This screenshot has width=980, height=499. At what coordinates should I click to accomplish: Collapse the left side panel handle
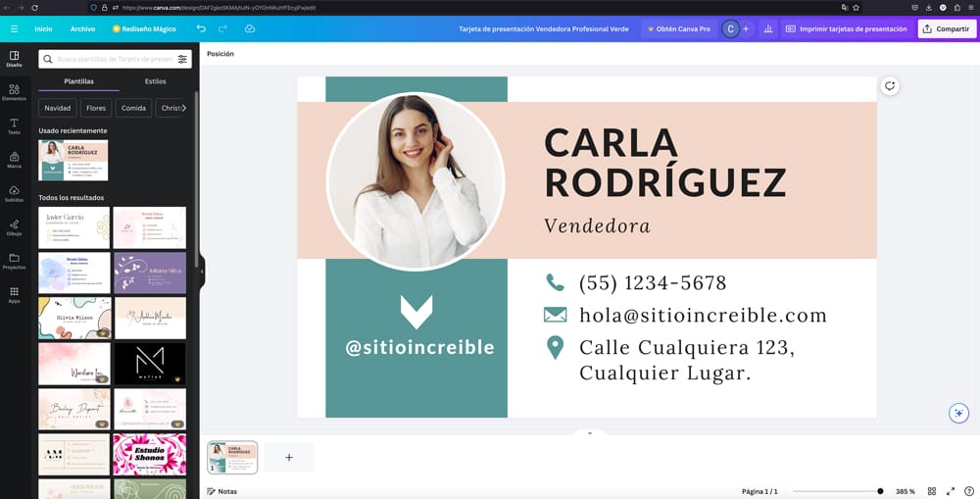point(201,272)
